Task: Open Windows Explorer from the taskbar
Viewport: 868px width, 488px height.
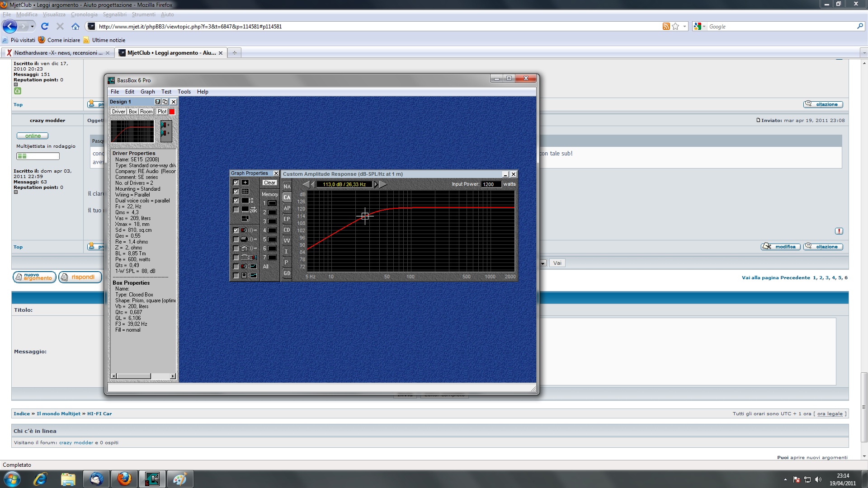Action: click(68, 479)
